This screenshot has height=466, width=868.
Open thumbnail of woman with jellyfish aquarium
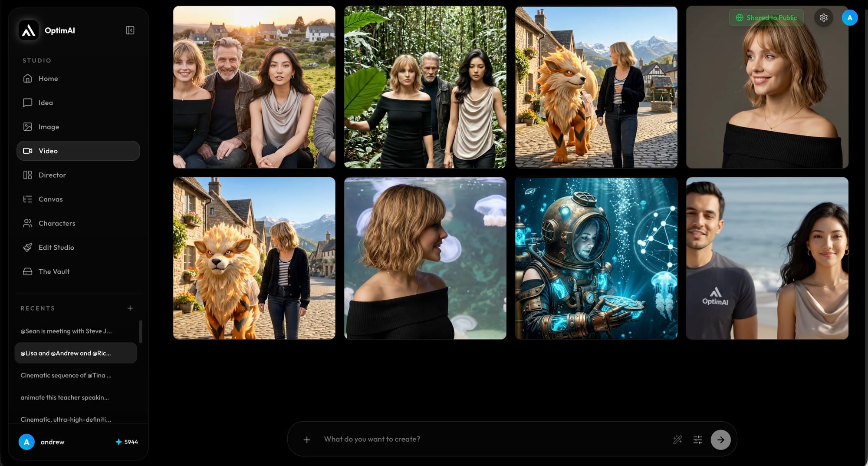point(425,258)
